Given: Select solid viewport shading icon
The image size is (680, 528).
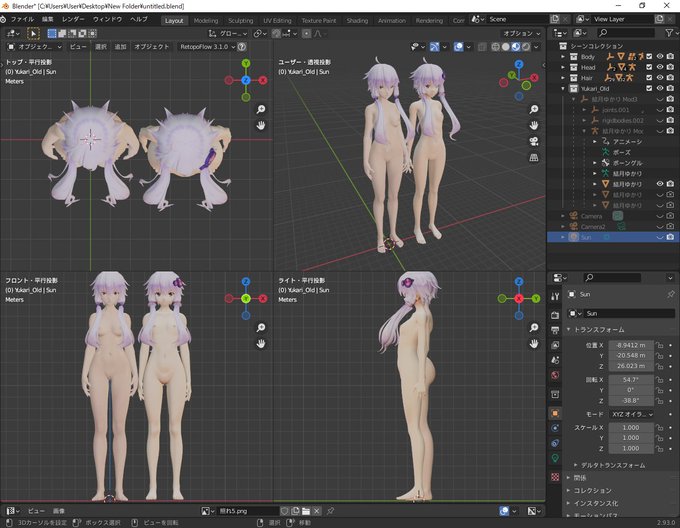Looking at the screenshot, I should click(506, 46).
